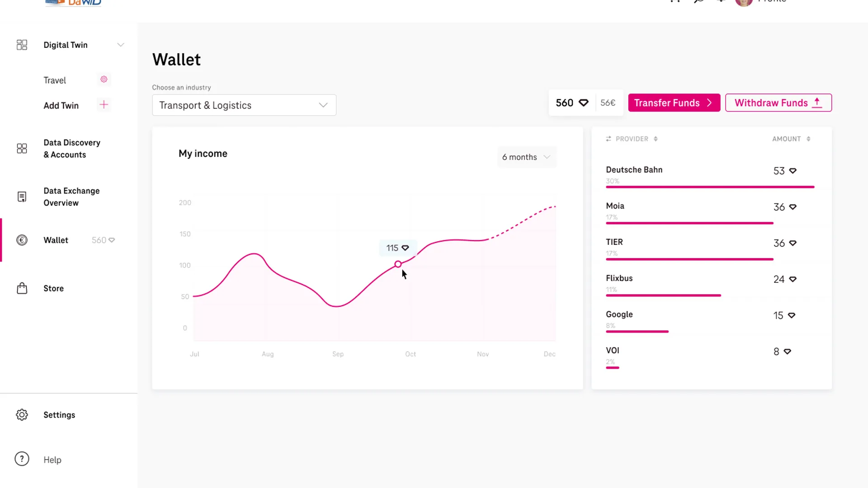The width and height of the screenshot is (868, 488).
Task: Click the Store shopping bag icon
Action: pos(22,288)
